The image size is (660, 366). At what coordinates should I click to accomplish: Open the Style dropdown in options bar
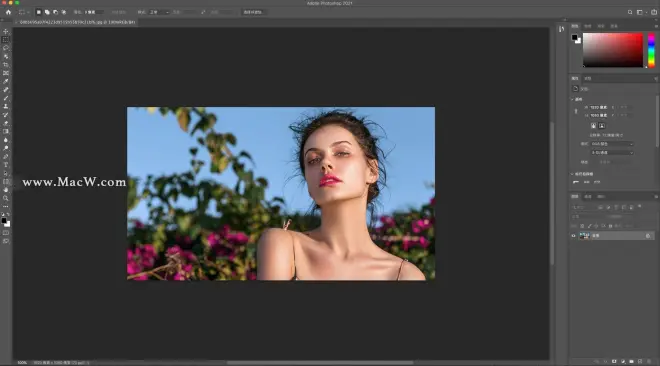(x=160, y=12)
